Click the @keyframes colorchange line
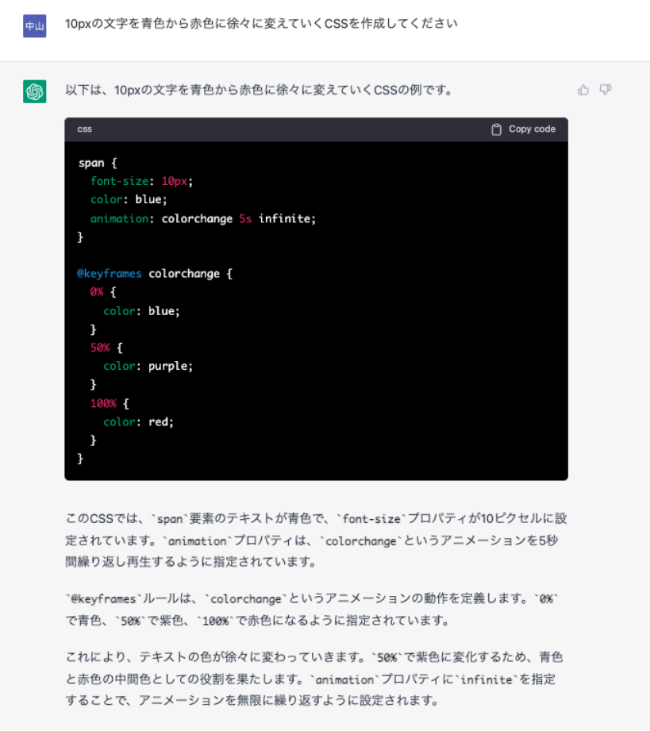 (154, 273)
